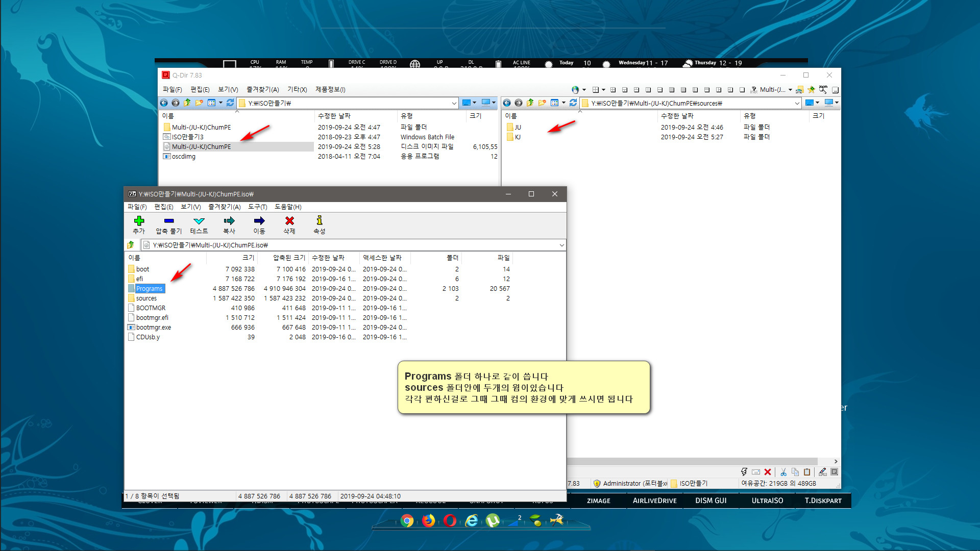Open the layout grid dropdown arrow in Q-Dir's toolbar
Image resolution: width=980 pixels, height=551 pixels.
(603, 90)
